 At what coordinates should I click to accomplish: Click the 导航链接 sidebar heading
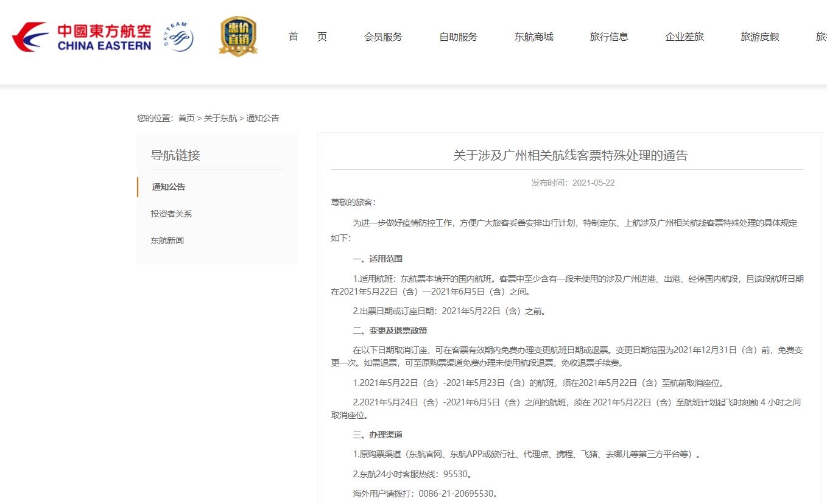(175, 155)
